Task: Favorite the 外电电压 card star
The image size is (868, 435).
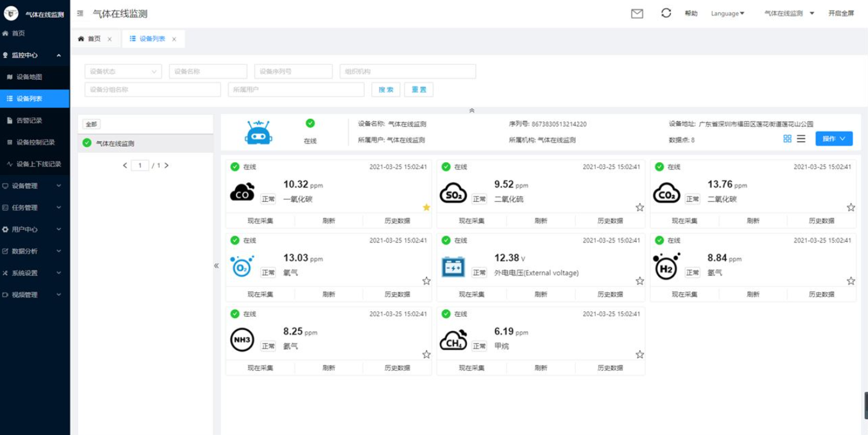Action: 640,281
